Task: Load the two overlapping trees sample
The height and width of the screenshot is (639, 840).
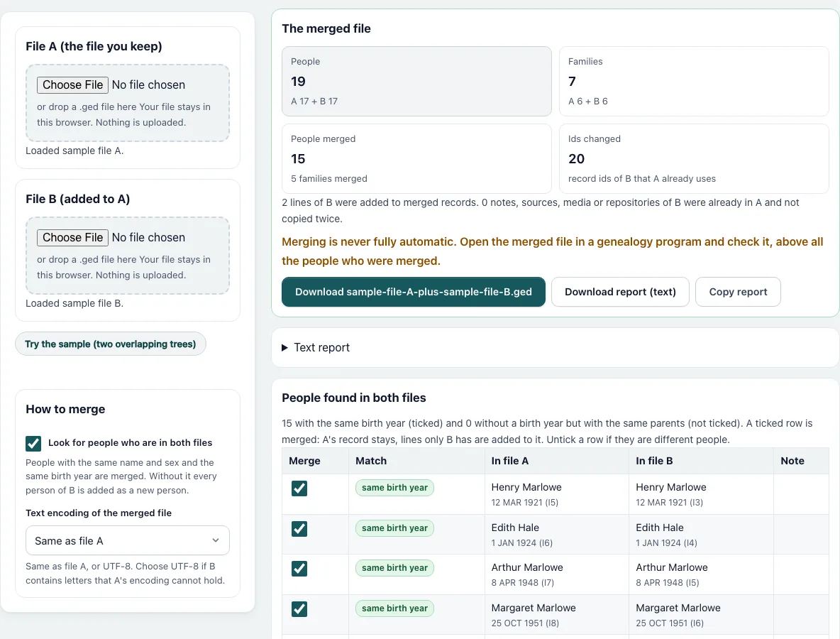Action: click(x=111, y=344)
